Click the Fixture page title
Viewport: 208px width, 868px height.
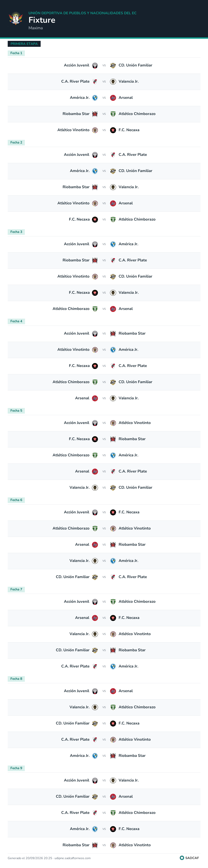[x=42, y=20]
